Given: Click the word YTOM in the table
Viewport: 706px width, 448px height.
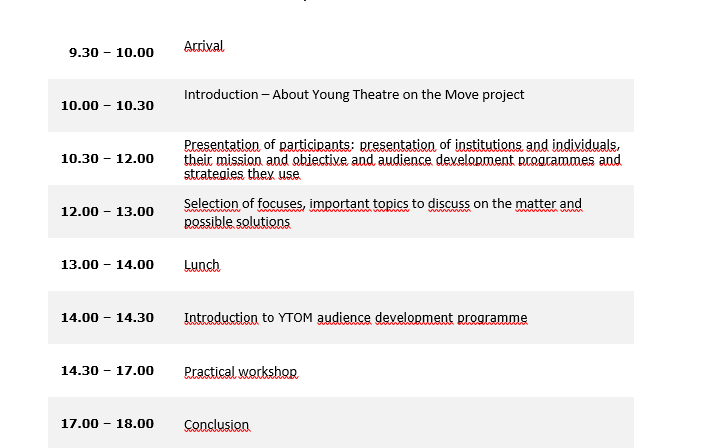Looking at the screenshot, I should click(295, 318).
